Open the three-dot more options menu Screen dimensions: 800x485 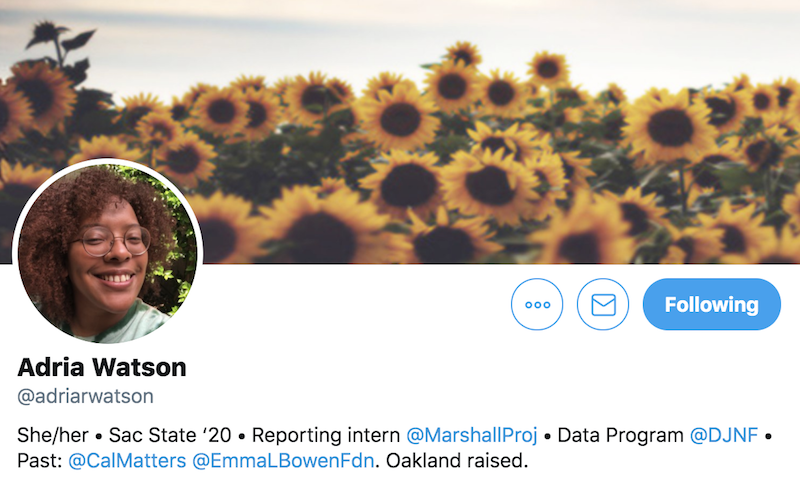(x=537, y=304)
